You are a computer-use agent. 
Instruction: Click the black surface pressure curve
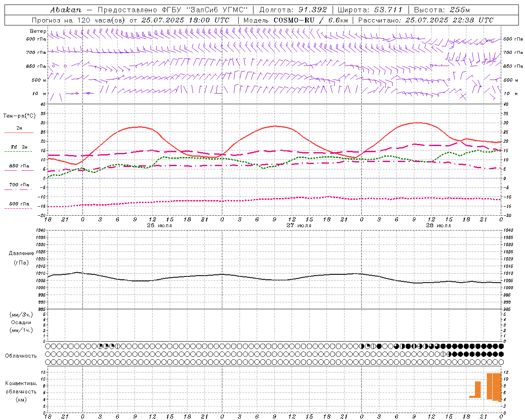(x=274, y=280)
